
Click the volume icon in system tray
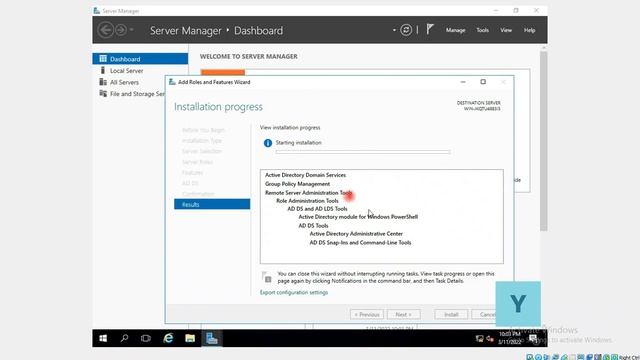490,339
